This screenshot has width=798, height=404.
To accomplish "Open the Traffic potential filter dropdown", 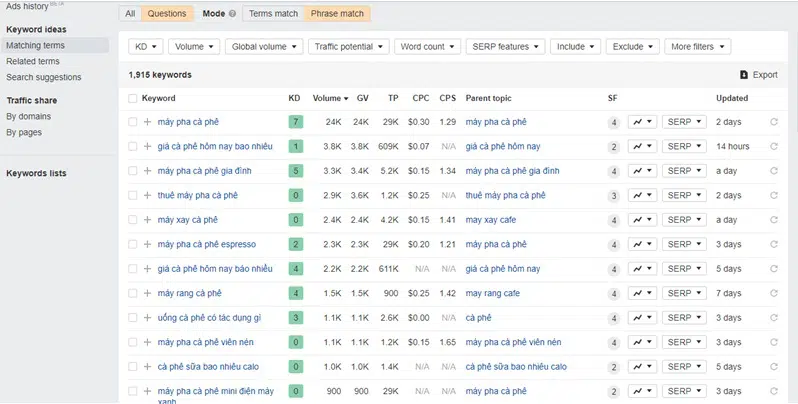I will point(349,46).
